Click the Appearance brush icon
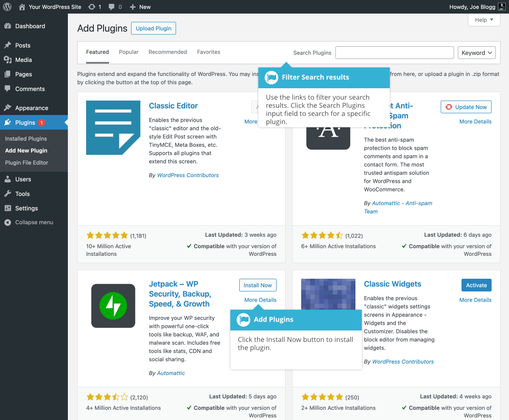 pyautogui.click(x=8, y=108)
